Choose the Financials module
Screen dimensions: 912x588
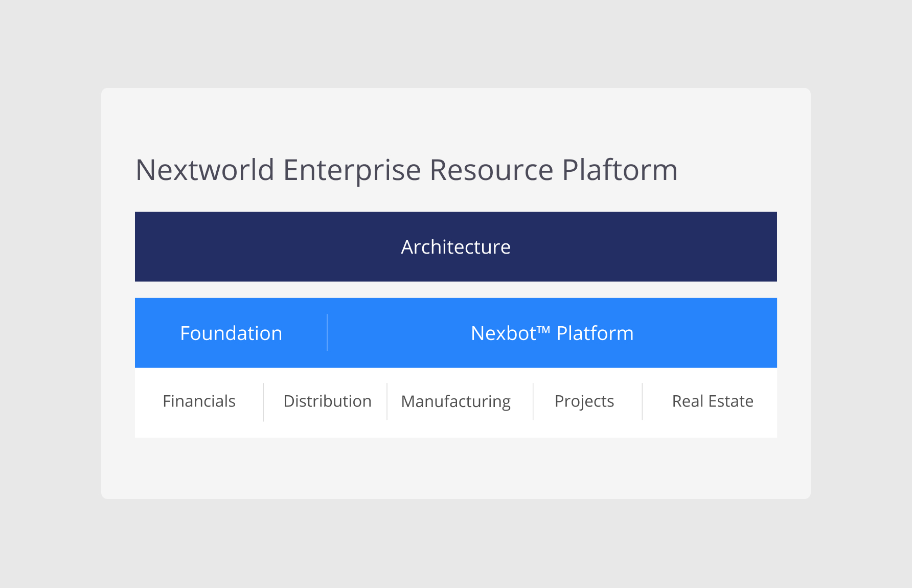point(199,401)
